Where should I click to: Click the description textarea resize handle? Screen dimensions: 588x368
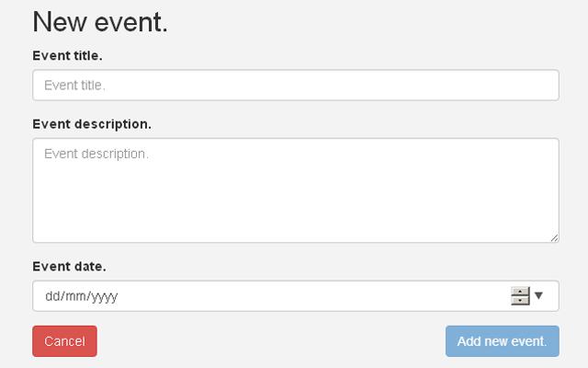[554, 237]
